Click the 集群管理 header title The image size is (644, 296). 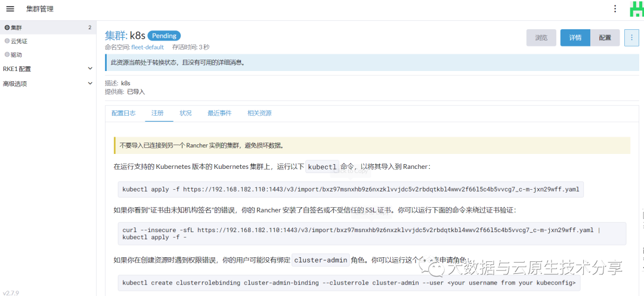click(x=39, y=8)
